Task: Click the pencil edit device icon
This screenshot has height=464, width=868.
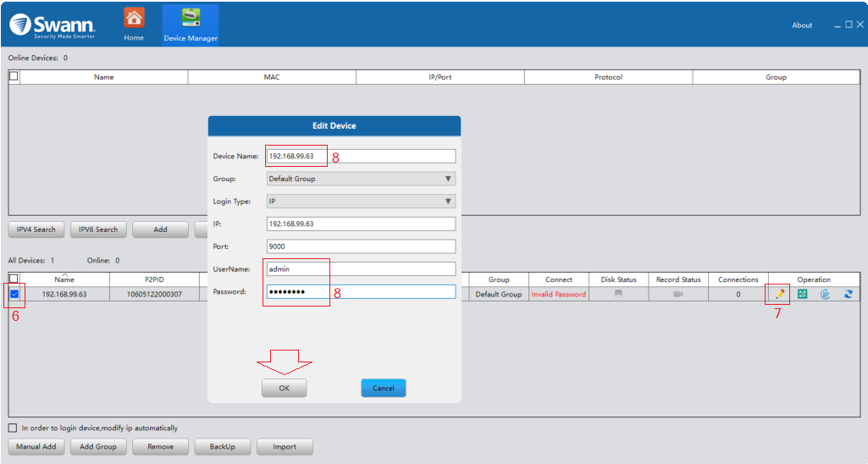Action: coord(780,294)
